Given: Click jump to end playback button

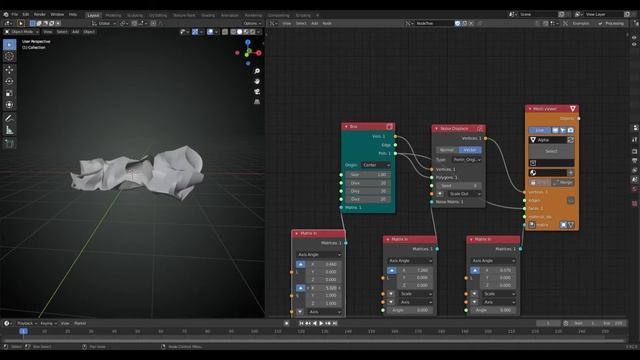Looking at the screenshot, I should click(335, 323).
